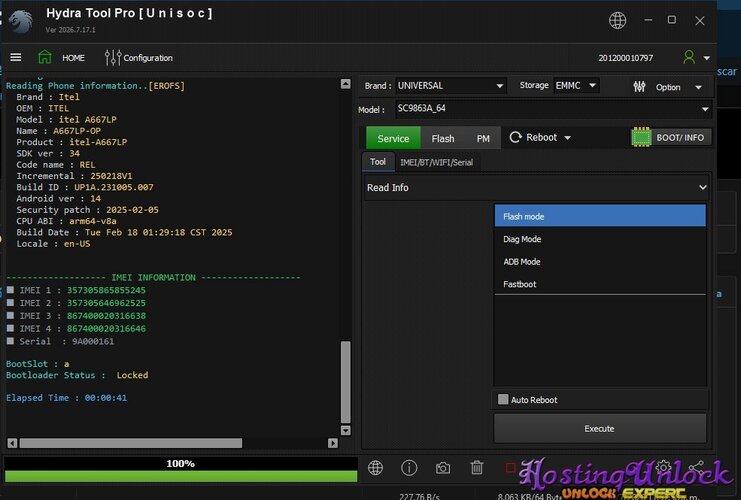
Task: Click the Reboot circular arrow icon
Action: point(516,138)
